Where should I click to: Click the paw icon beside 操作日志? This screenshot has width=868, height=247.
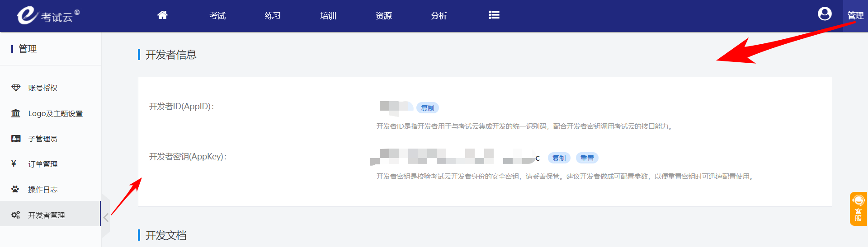point(15,189)
